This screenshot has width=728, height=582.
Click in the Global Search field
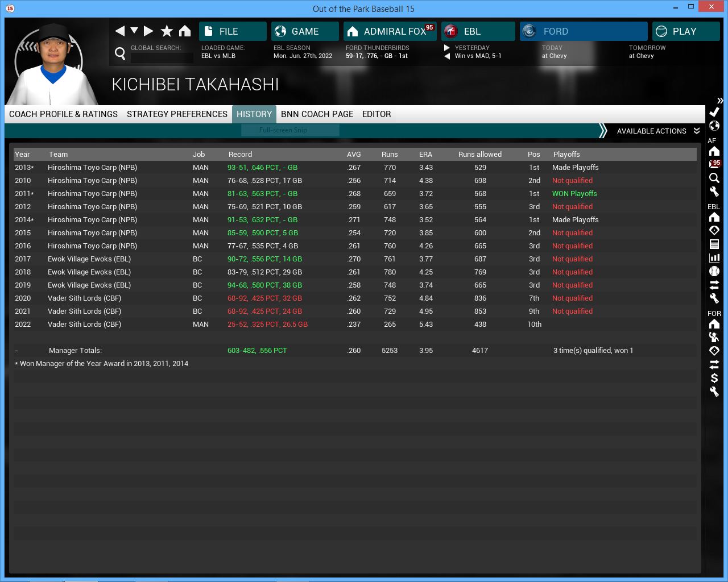point(162,57)
